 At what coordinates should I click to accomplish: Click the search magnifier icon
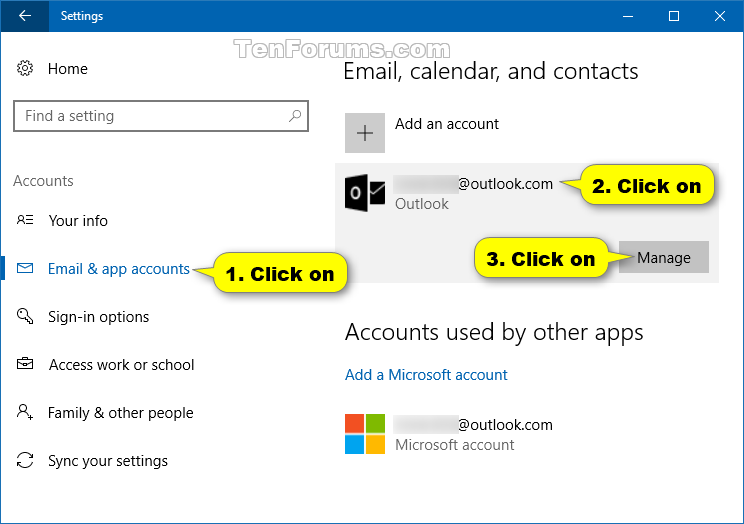coord(295,116)
